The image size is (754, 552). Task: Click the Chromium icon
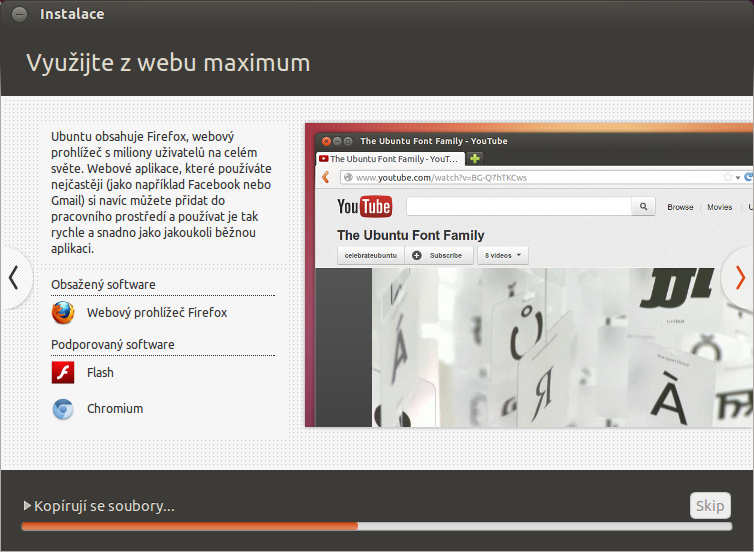pos(63,409)
